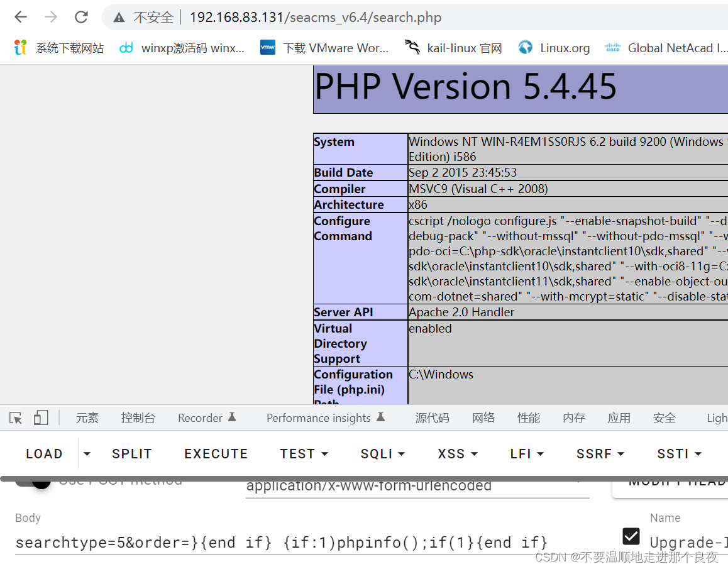Click the HackBar LOAD button
The image size is (728, 569).
pyautogui.click(x=44, y=454)
